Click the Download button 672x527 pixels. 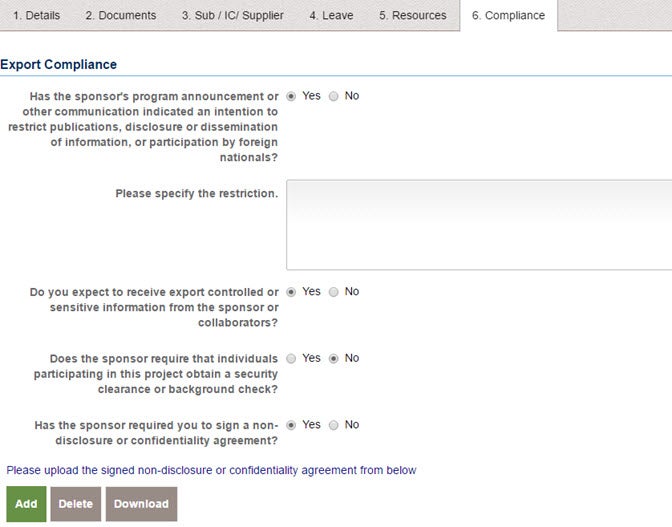141,504
